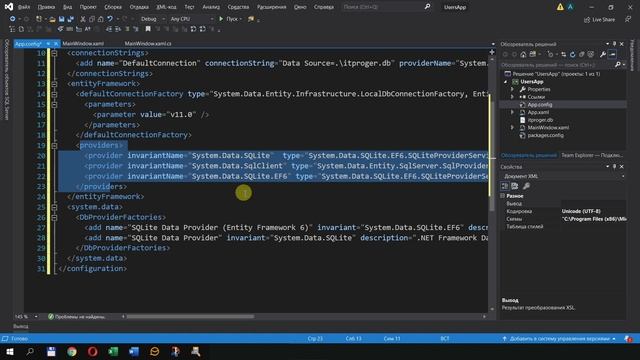Open SQL Server Object Explorer side tab
Image resolution: width=640 pixels, height=360 pixels.
click(x=6, y=80)
